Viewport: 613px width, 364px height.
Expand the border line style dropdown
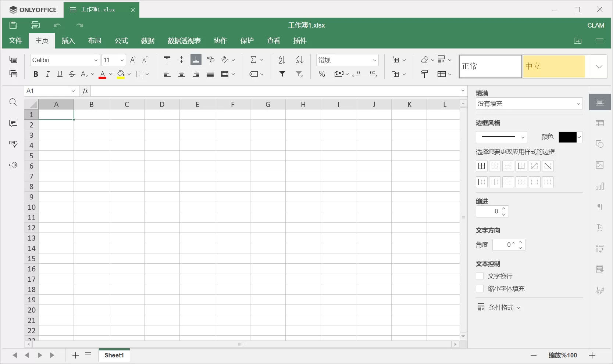point(523,137)
